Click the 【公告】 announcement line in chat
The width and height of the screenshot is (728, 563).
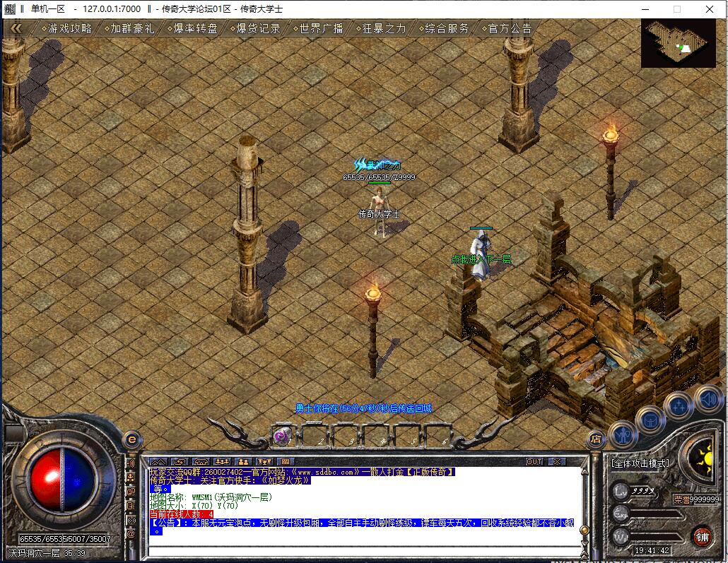pos(362,523)
